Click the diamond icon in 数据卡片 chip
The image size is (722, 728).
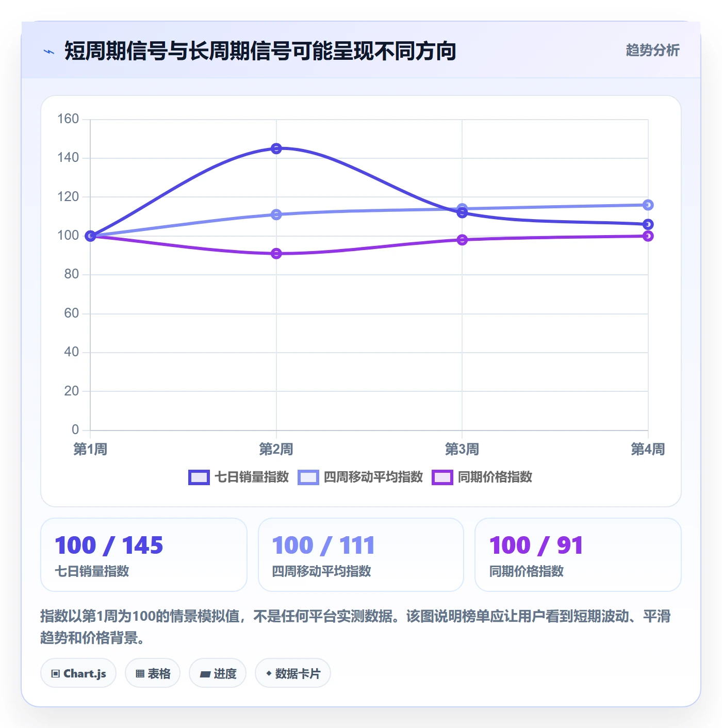point(269,673)
